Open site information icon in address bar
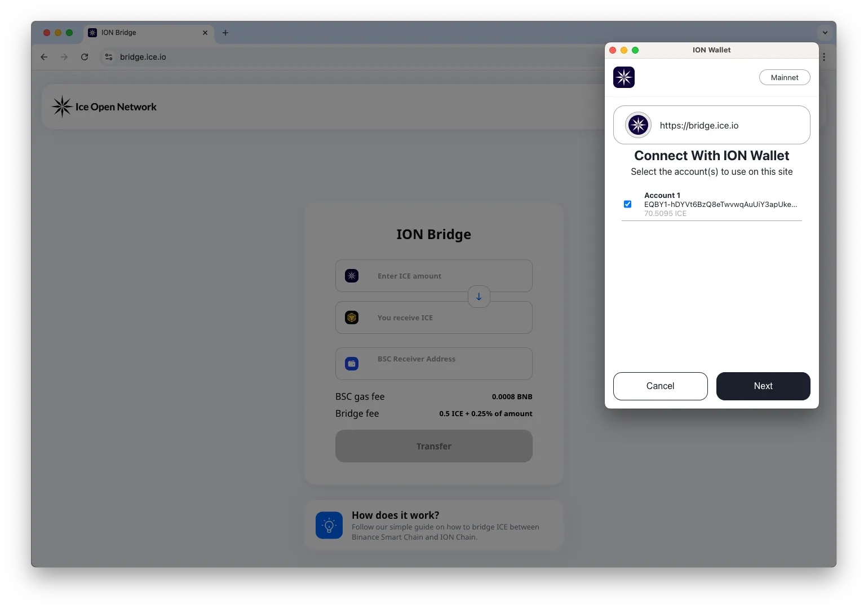The image size is (868, 609). coord(109,57)
